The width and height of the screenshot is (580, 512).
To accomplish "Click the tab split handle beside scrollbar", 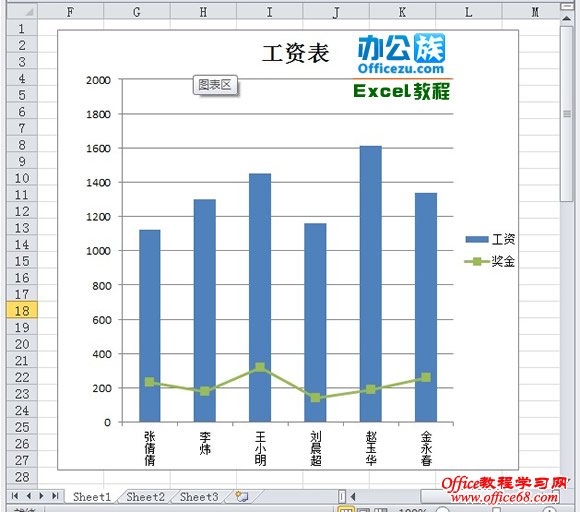I will click(342, 496).
